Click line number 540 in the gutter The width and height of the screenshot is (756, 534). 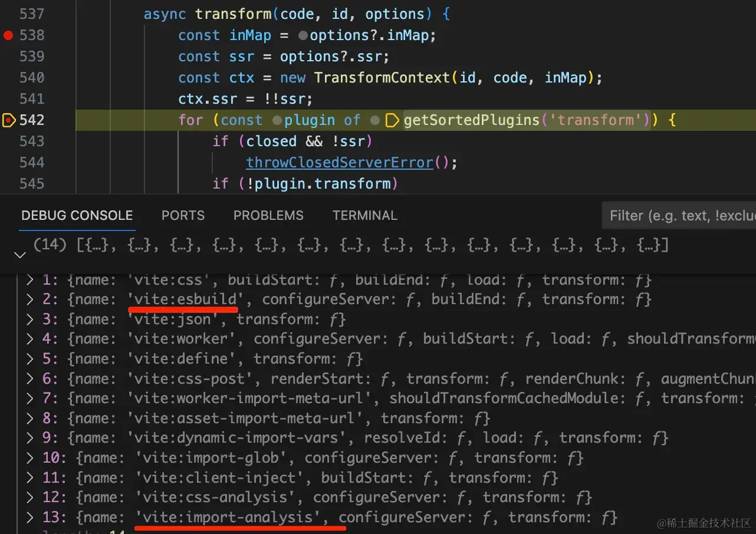(32, 78)
